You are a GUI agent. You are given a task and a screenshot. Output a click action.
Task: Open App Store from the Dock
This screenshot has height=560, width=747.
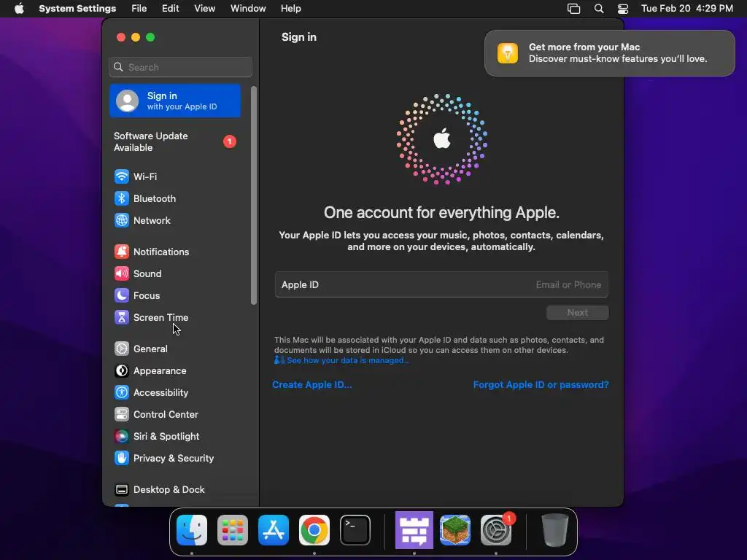pyautogui.click(x=274, y=530)
